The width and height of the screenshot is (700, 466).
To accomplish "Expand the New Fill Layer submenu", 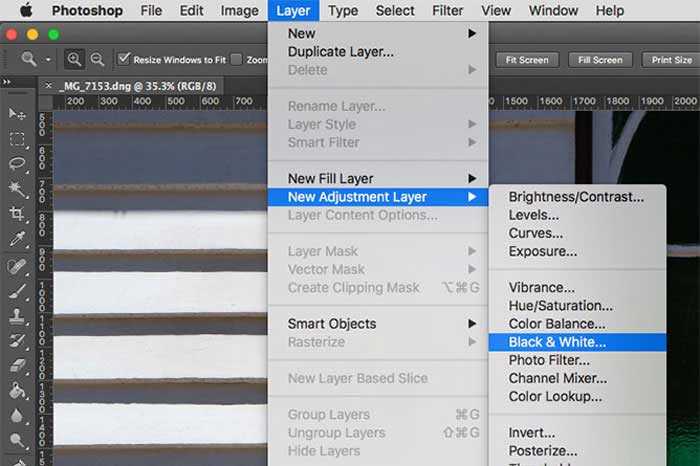I will [378, 179].
